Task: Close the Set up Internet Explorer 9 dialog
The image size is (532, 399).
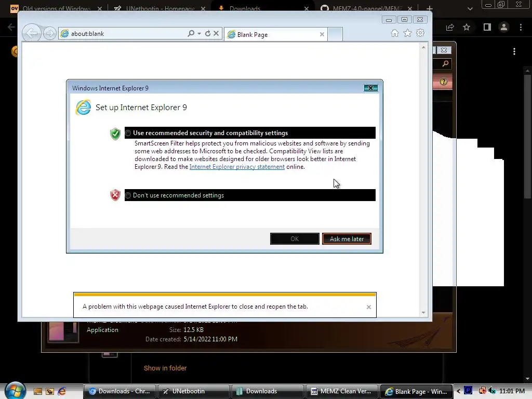Action: tap(371, 88)
